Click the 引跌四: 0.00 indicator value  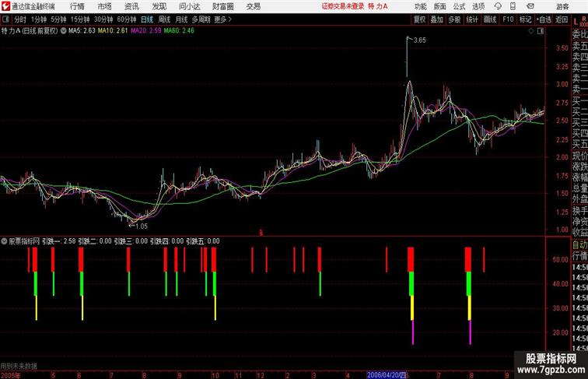pos(167,241)
